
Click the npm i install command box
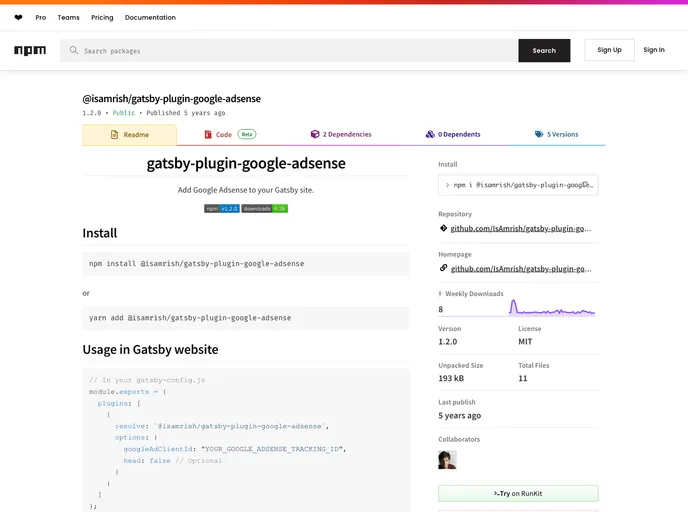518,185
